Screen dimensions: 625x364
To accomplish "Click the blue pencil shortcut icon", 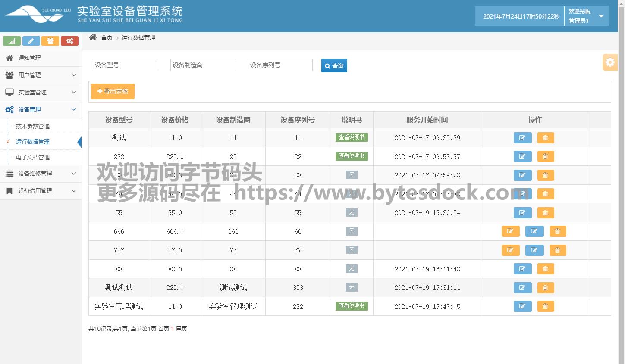I will tap(31, 41).
